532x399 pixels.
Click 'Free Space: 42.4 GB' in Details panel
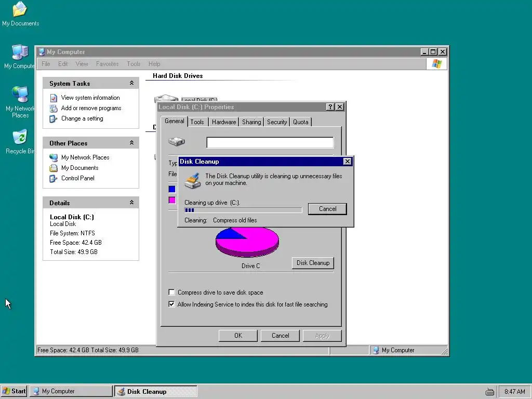(76, 243)
